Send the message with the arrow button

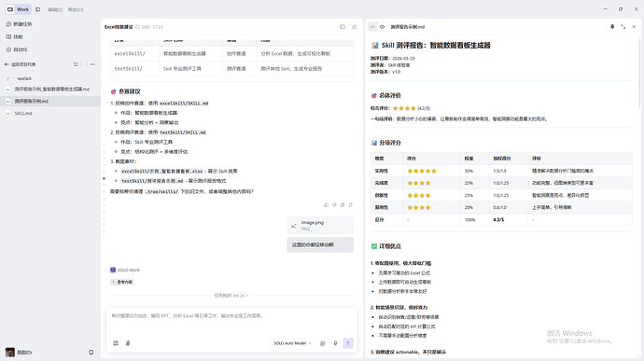point(348,343)
